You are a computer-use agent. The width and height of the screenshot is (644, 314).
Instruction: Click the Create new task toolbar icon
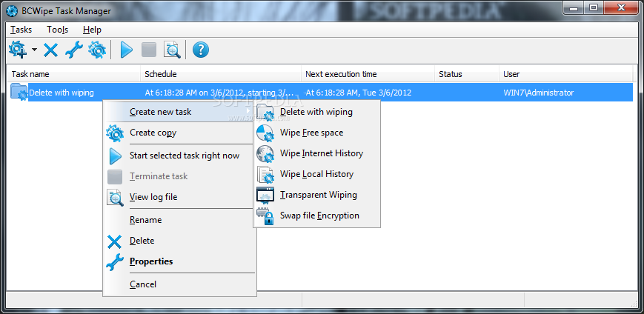(18, 50)
